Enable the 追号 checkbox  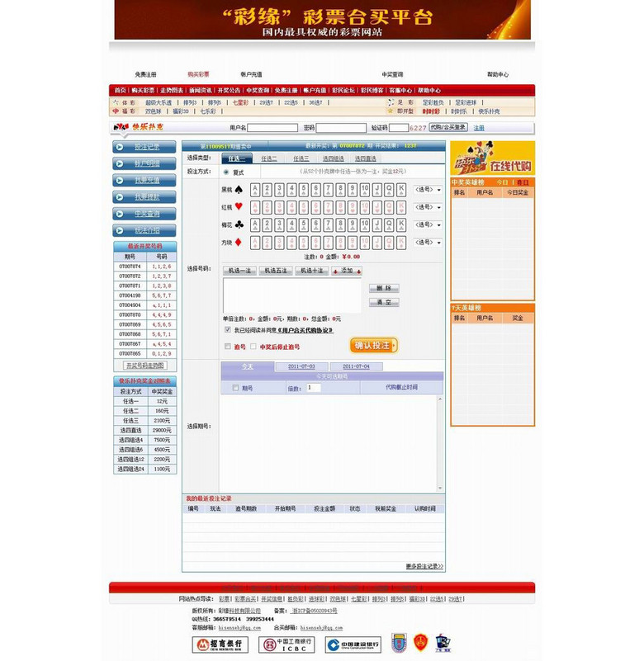point(228,347)
